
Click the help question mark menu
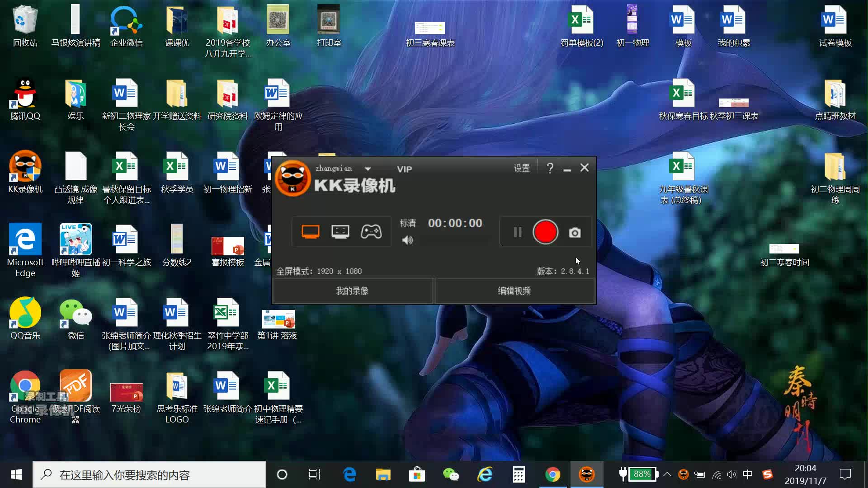(x=550, y=169)
